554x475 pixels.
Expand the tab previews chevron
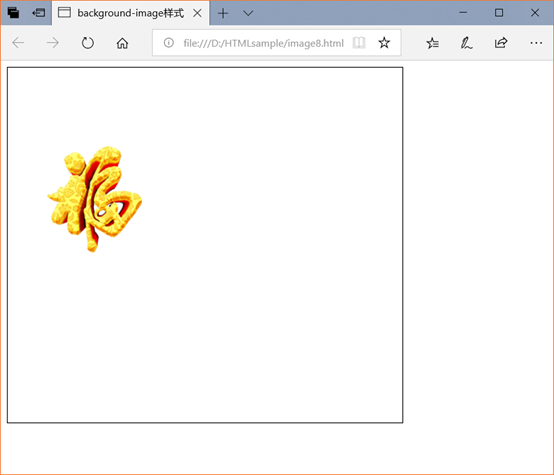(x=248, y=13)
